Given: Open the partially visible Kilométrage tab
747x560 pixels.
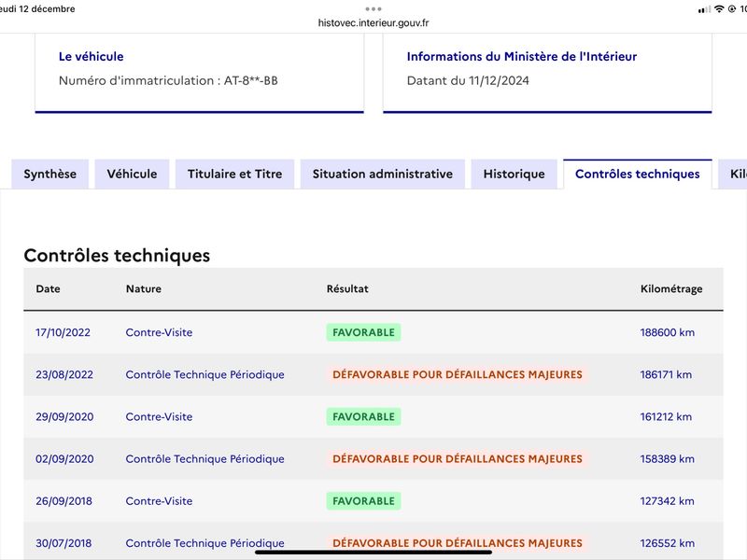Looking at the screenshot, I should (x=733, y=174).
